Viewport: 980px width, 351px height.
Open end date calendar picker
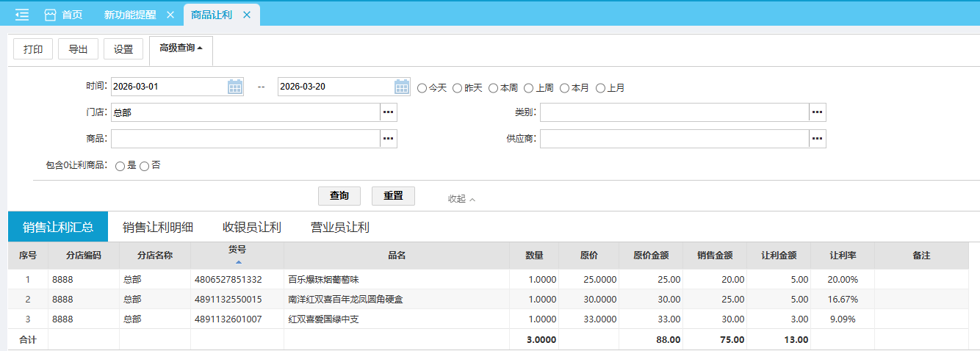pos(402,87)
